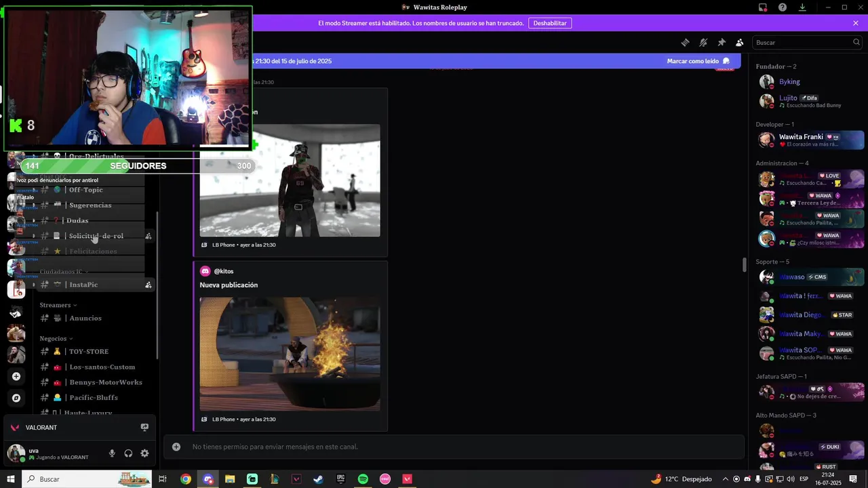Open the Pacific-Bluffs channel
868x488 pixels.
(95, 398)
